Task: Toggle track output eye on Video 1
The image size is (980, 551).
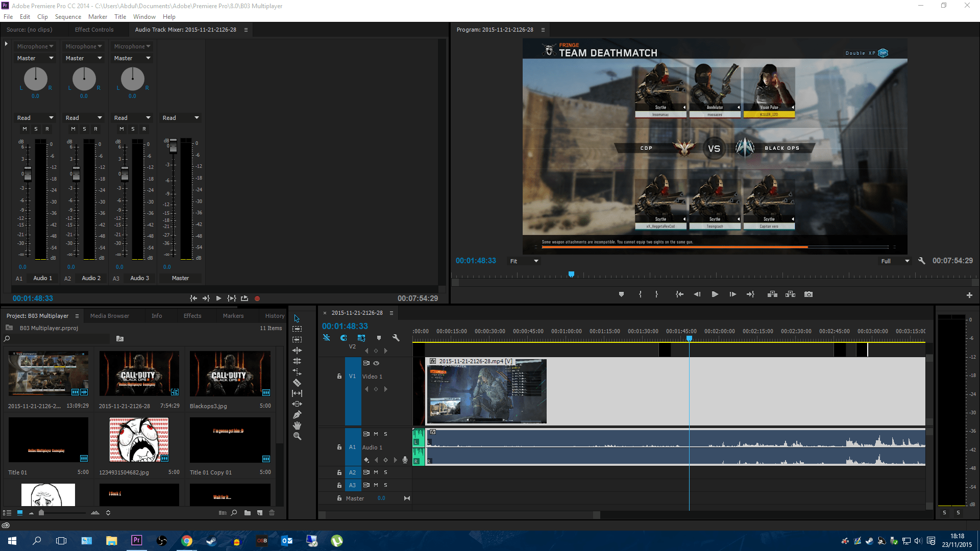Action: click(x=376, y=363)
